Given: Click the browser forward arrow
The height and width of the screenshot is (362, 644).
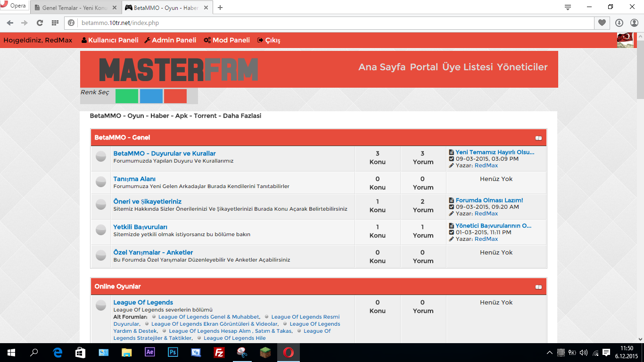Looking at the screenshot, I should pos(25,23).
